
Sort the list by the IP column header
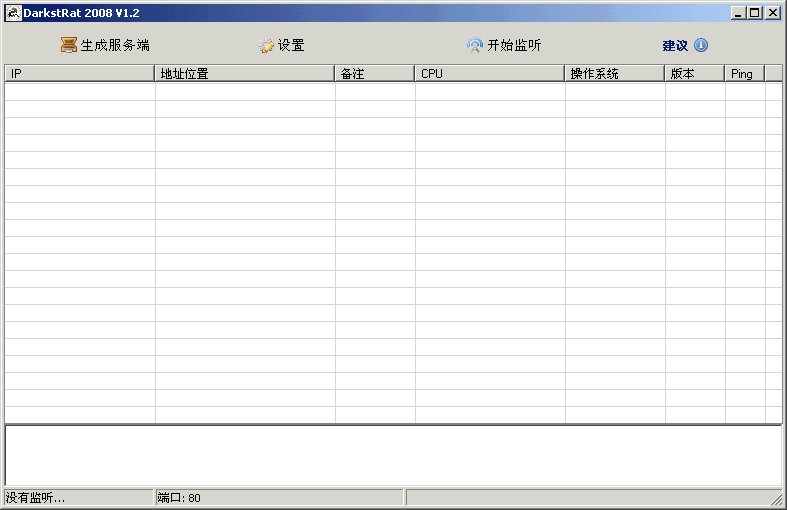pyautogui.click(x=80, y=74)
